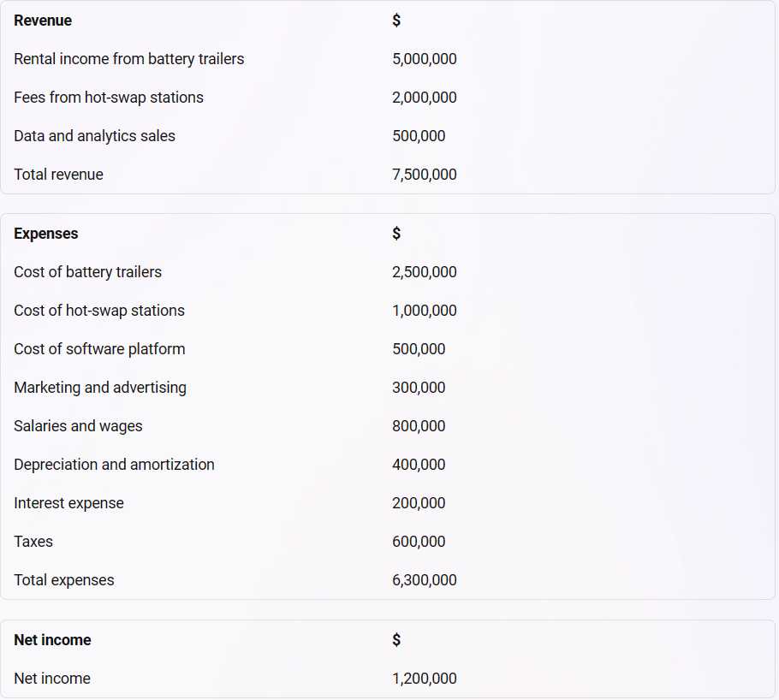Select the "Cost of hot-swap stations" label
The width and height of the screenshot is (779, 700).
99,311
